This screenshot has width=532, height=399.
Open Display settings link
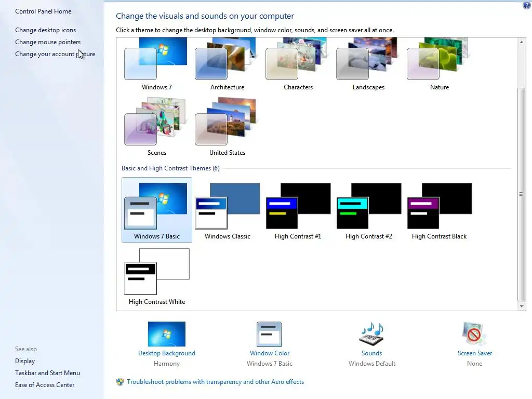(x=25, y=361)
